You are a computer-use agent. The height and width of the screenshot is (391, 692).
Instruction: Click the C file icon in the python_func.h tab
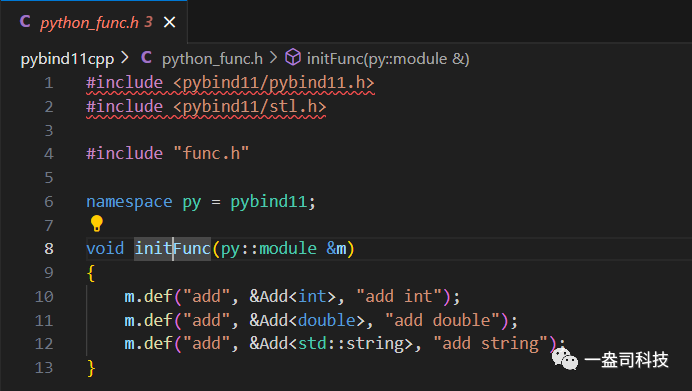coord(25,21)
